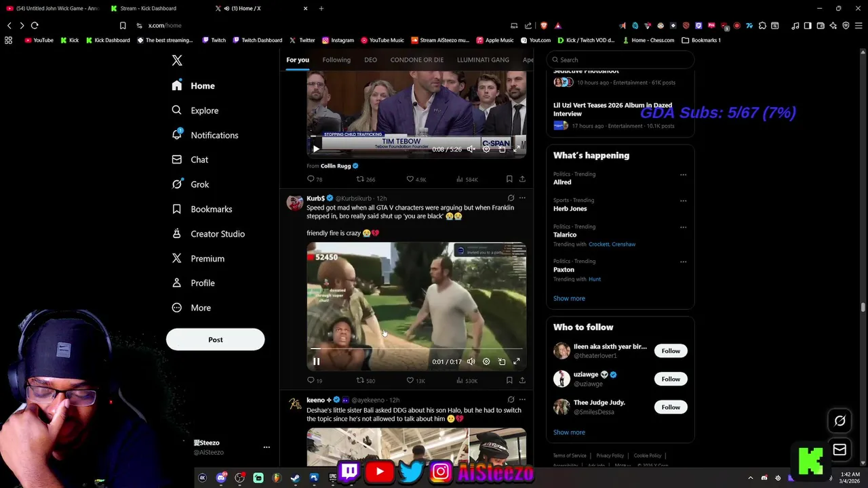Bookmark the Collin Rugg post
868x488 pixels.
point(509,179)
